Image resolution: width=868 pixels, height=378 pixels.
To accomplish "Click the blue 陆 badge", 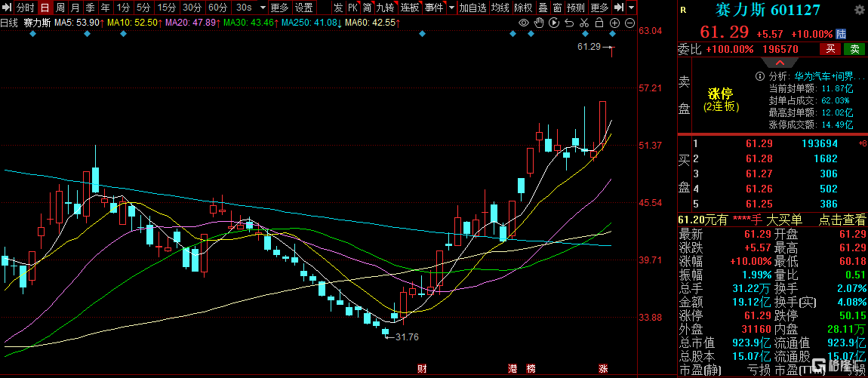I will tap(841, 34).
